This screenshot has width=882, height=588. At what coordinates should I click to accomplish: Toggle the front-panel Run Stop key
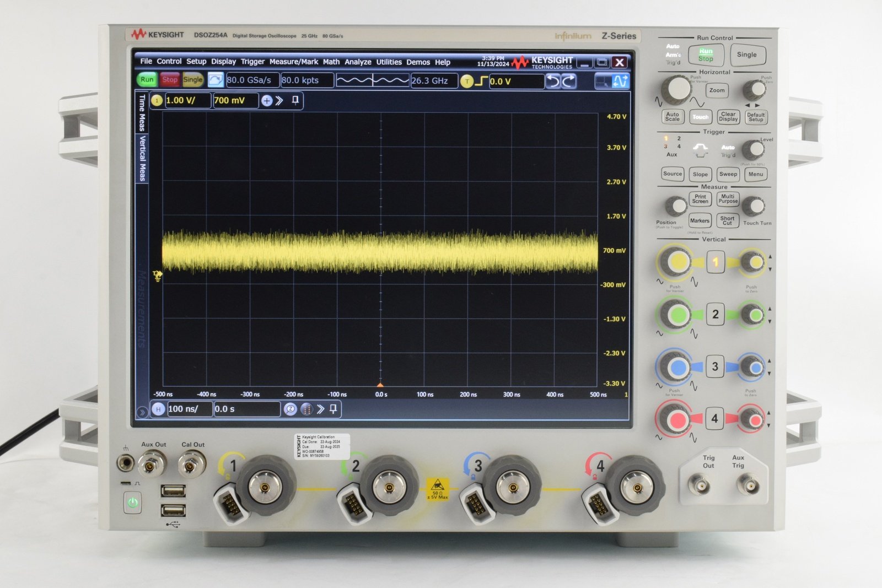pos(706,55)
